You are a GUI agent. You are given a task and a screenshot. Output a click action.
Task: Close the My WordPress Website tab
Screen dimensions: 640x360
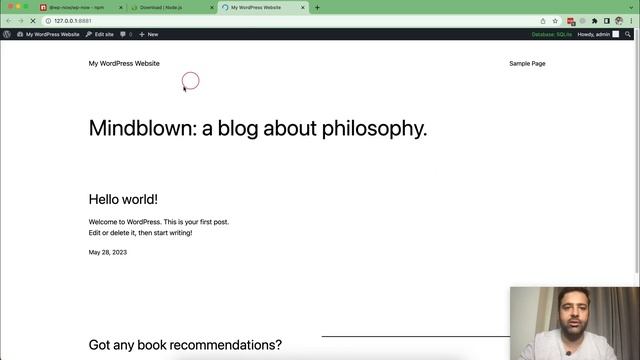(x=303, y=7)
